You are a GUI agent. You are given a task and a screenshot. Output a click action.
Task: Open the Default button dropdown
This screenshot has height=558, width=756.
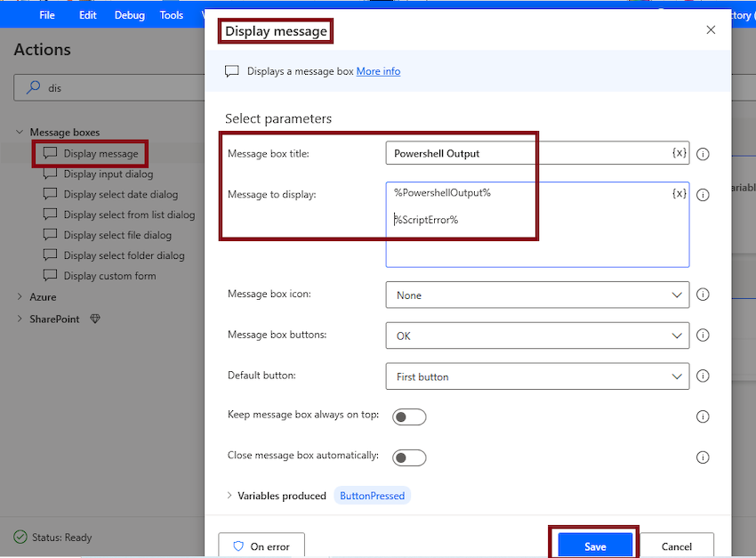(x=537, y=376)
